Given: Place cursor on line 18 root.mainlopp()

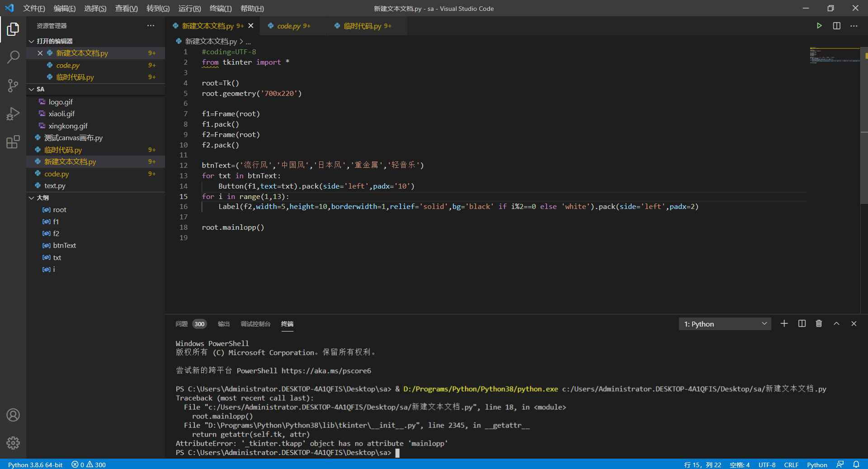Looking at the screenshot, I should 233,227.
